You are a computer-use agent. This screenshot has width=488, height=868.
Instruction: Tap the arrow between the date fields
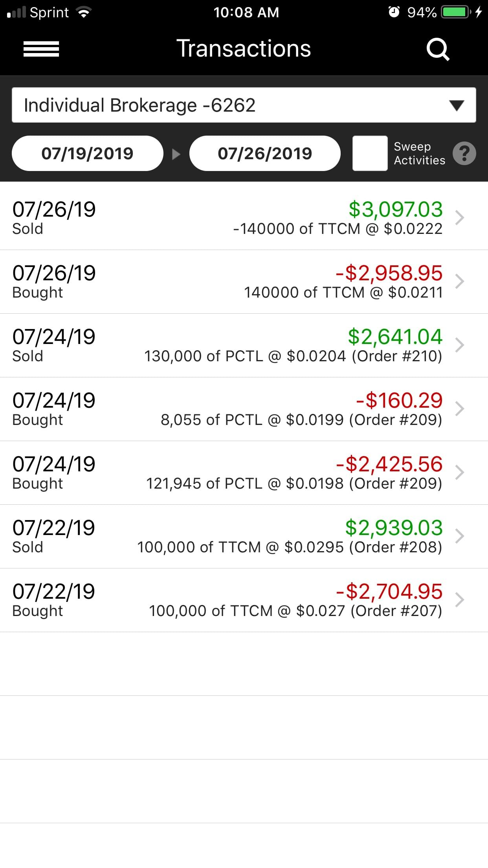tap(176, 154)
